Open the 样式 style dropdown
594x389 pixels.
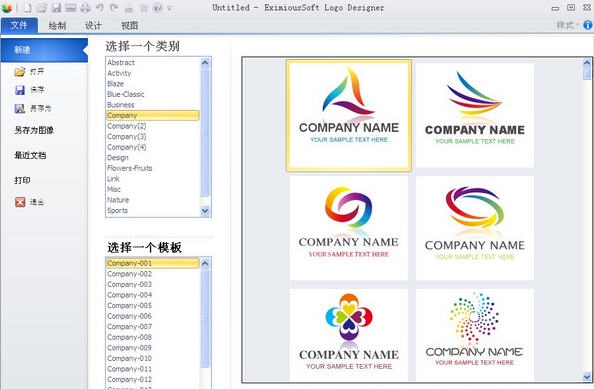point(567,25)
